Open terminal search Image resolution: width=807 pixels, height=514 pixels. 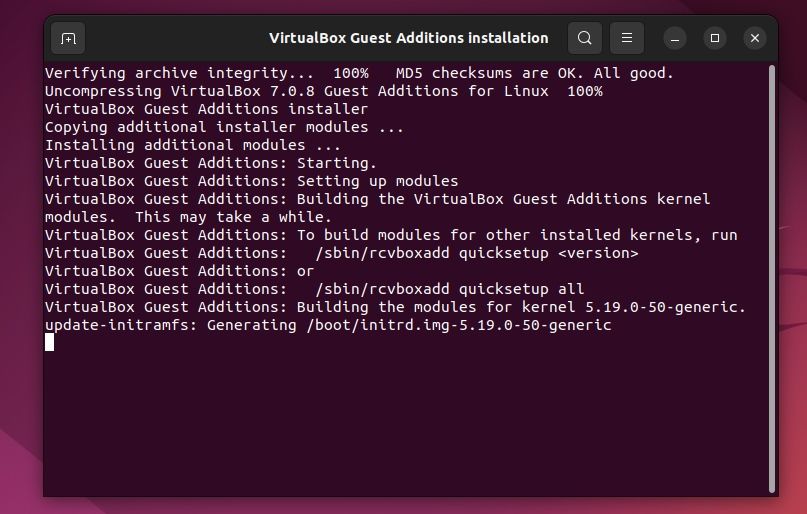(x=585, y=38)
